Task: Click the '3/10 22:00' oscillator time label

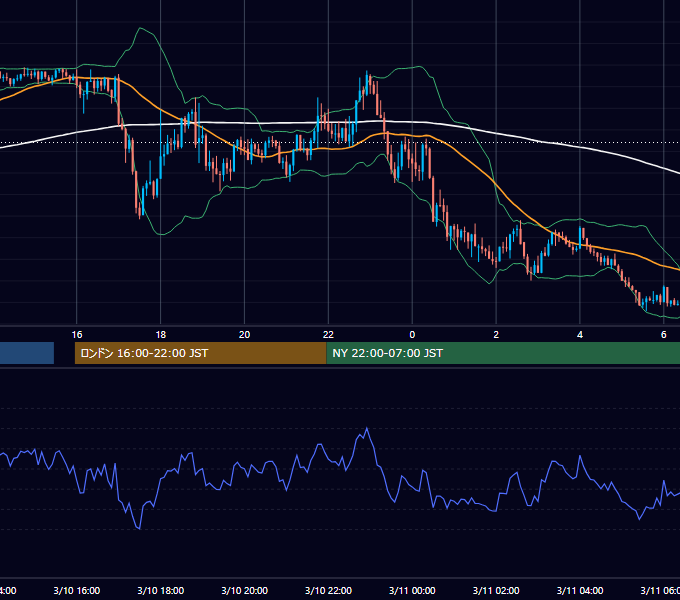Action: click(328, 590)
